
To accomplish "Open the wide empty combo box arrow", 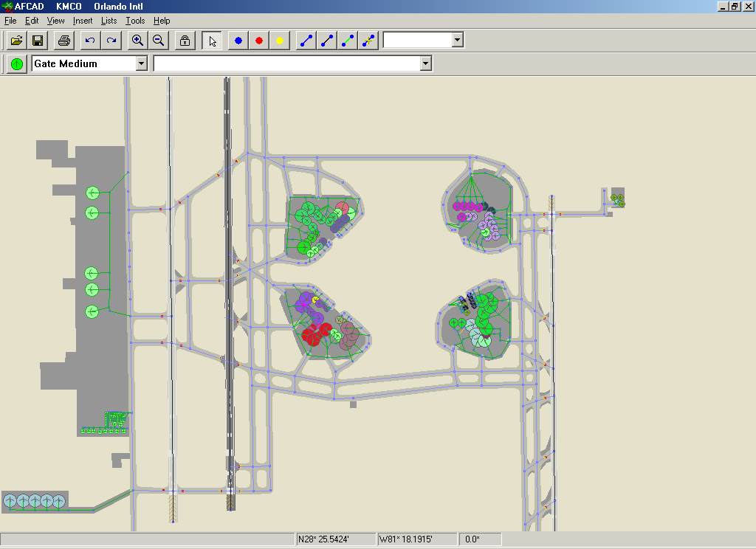I will click(x=425, y=63).
